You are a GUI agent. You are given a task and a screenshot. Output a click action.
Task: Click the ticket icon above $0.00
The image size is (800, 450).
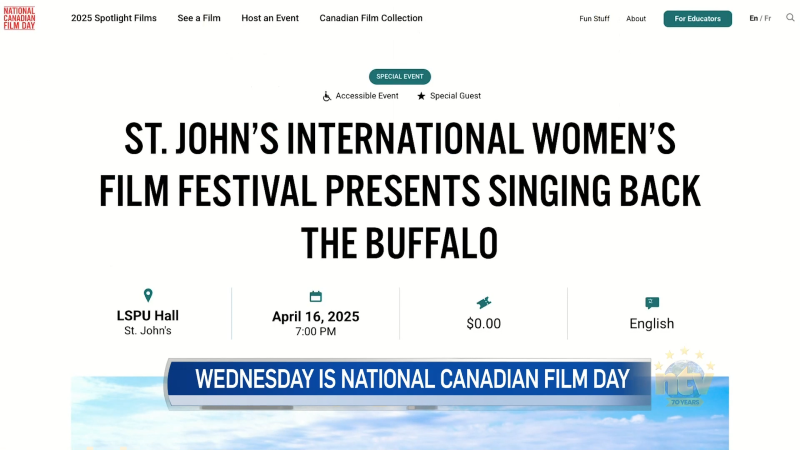[x=484, y=302]
